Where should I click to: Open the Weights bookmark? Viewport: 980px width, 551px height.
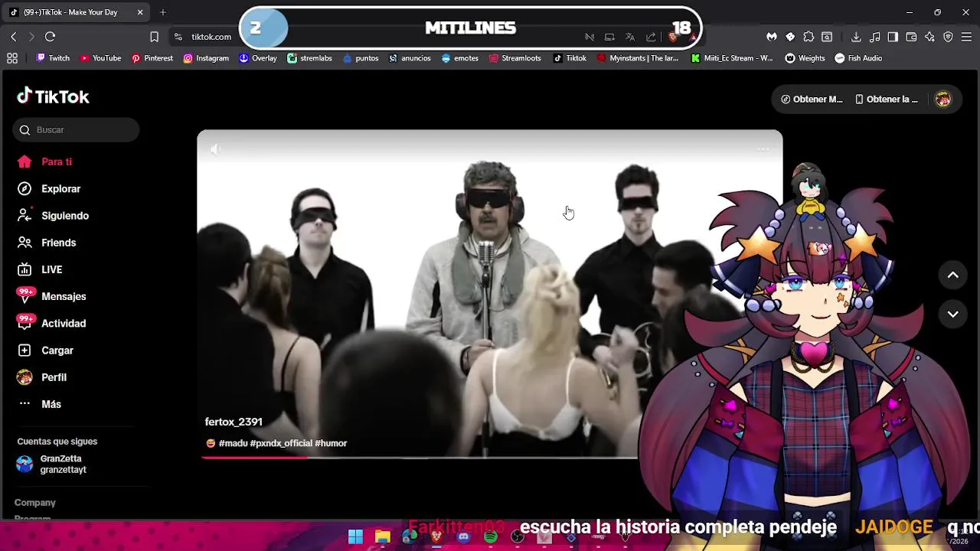[805, 58]
